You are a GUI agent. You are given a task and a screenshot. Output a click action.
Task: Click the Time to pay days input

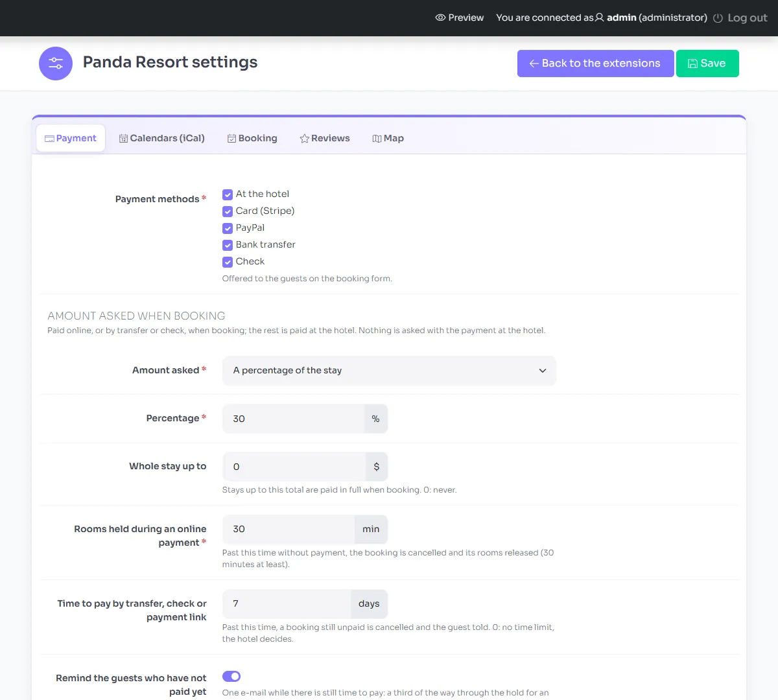pyautogui.click(x=287, y=604)
